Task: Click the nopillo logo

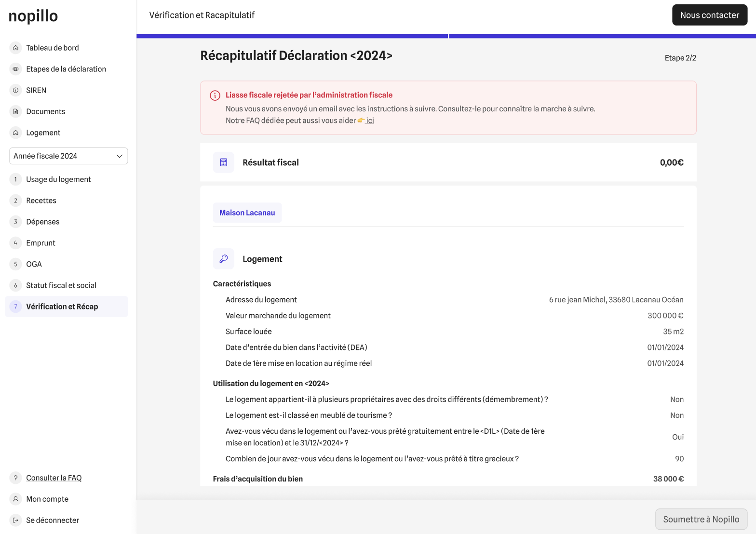Action: click(x=33, y=16)
